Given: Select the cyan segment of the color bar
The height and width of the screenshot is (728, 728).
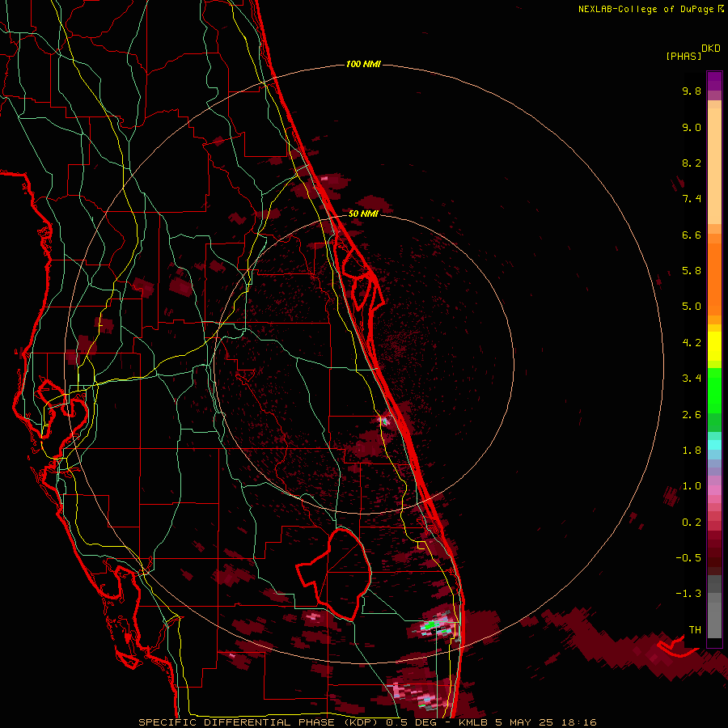Looking at the screenshot, I should pyautogui.click(x=714, y=445).
